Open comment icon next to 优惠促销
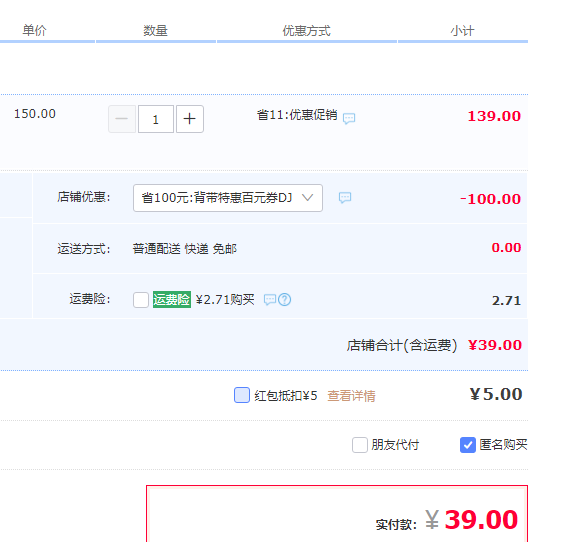 (349, 118)
